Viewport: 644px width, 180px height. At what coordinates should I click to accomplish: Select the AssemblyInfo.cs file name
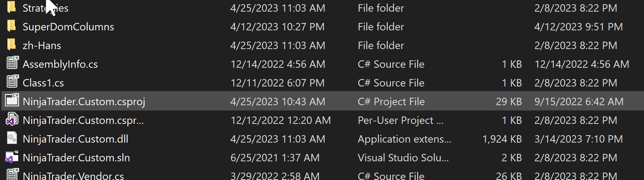(60, 64)
